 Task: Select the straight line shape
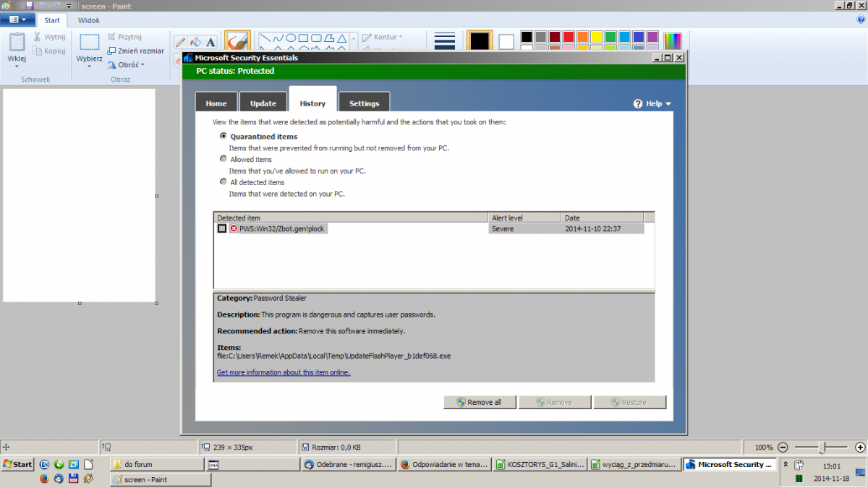click(x=265, y=38)
